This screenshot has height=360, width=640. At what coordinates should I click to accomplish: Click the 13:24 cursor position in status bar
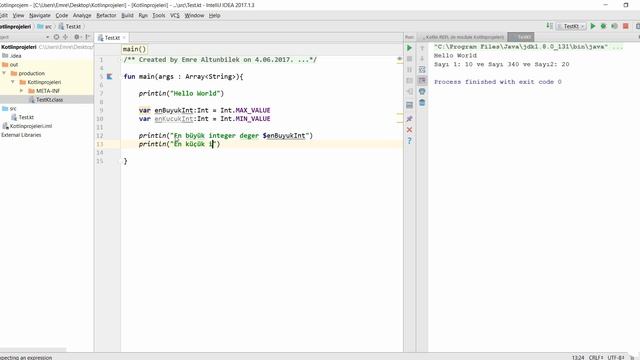click(578, 357)
